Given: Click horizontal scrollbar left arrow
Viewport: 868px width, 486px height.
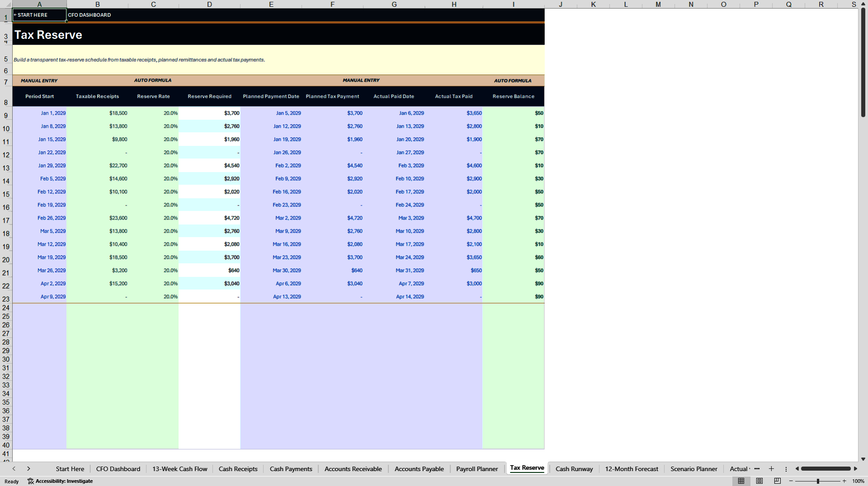Looking at the screenshot, I should coord(797,469).
